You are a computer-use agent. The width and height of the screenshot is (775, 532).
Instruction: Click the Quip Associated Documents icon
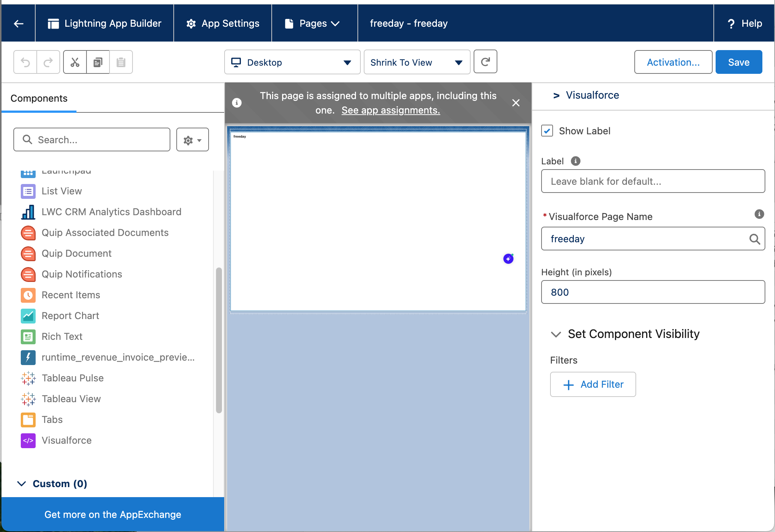[28, 233]
